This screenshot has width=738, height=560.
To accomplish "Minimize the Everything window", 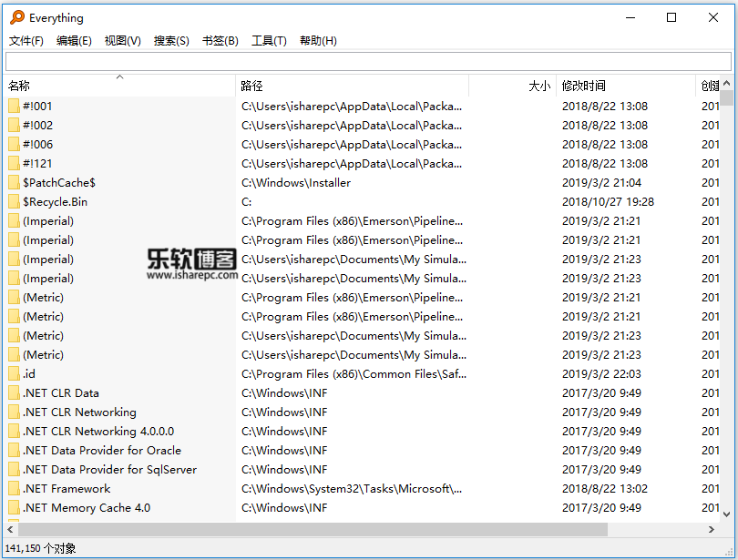I will coord(630,18).
